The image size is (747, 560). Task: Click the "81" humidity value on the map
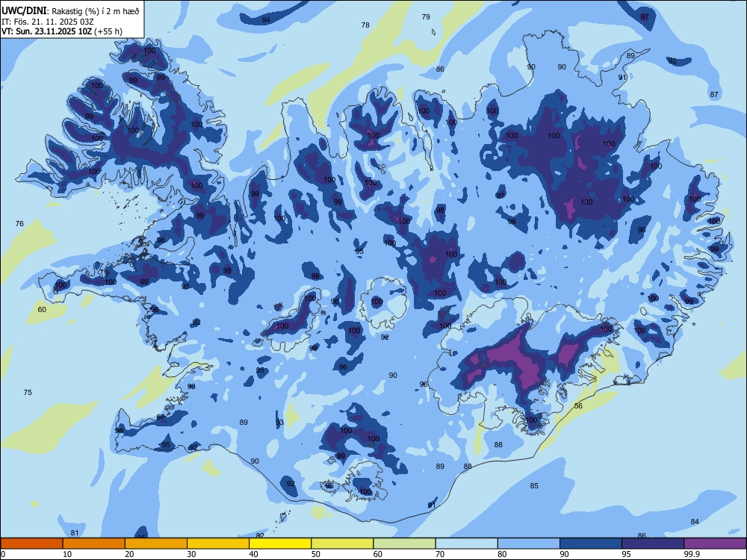pos(74,533)
